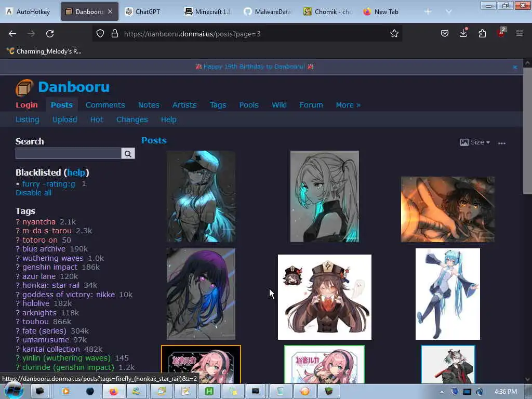
Task: Click the Upload submenu link
Action: click(65, 120)
